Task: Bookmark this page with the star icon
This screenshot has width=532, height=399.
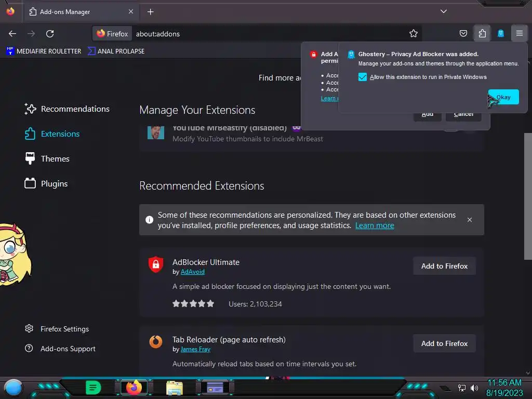Action: (413, 33)
